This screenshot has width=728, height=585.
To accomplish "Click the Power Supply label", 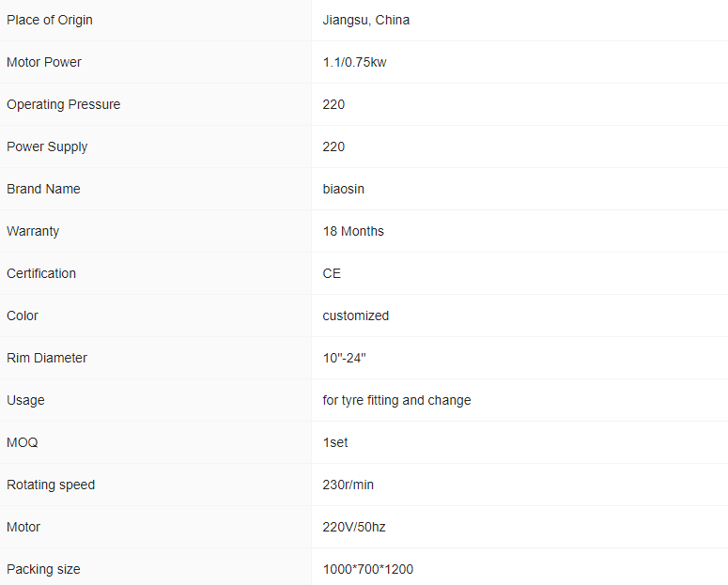I will [x=47, y=146].
